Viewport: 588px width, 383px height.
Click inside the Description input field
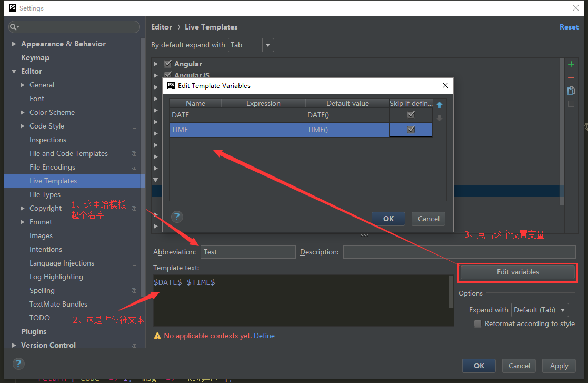[458, 251]
